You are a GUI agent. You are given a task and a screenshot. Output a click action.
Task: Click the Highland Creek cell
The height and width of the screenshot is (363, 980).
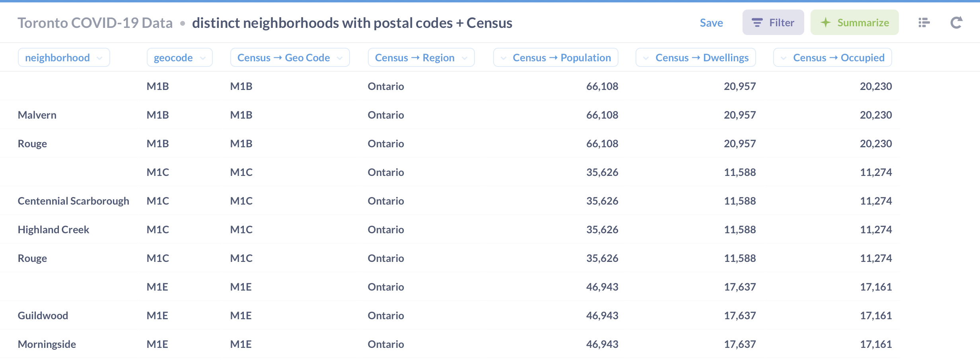click(x=53, y=230)
